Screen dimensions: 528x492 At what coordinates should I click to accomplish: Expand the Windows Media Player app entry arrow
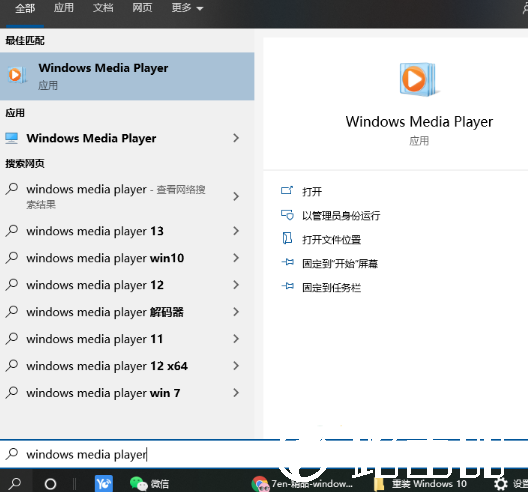click(236, 138)
